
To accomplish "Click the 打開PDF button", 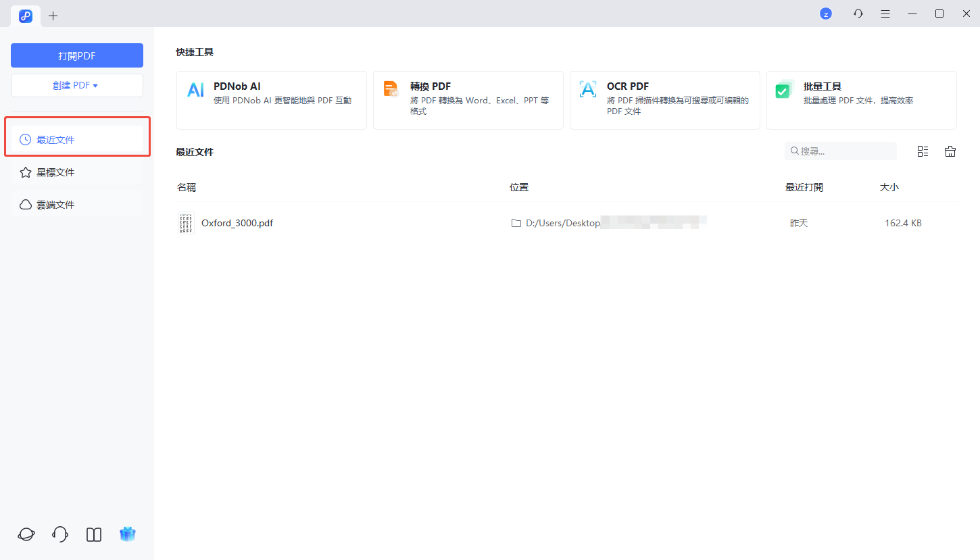I will [x=77, y=55].
